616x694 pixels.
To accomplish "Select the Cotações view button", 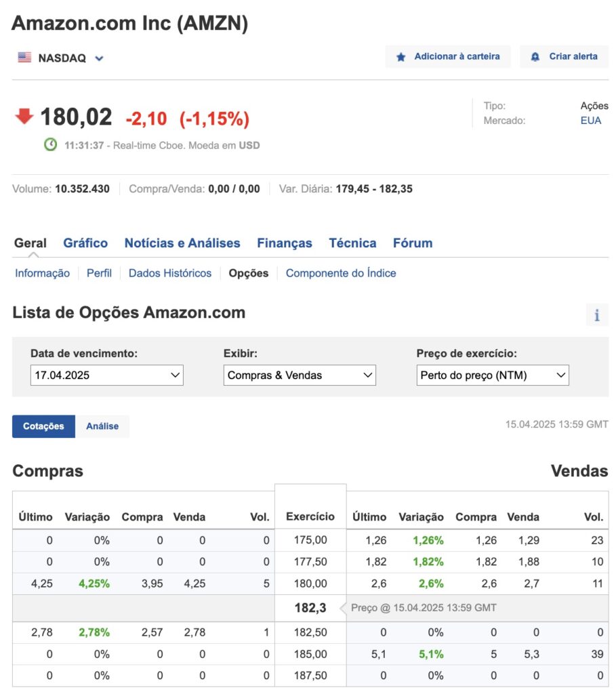I will click(43, 426).
